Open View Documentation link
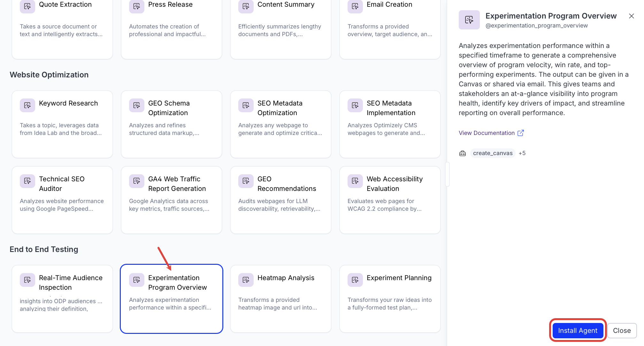 coord(487,133)
